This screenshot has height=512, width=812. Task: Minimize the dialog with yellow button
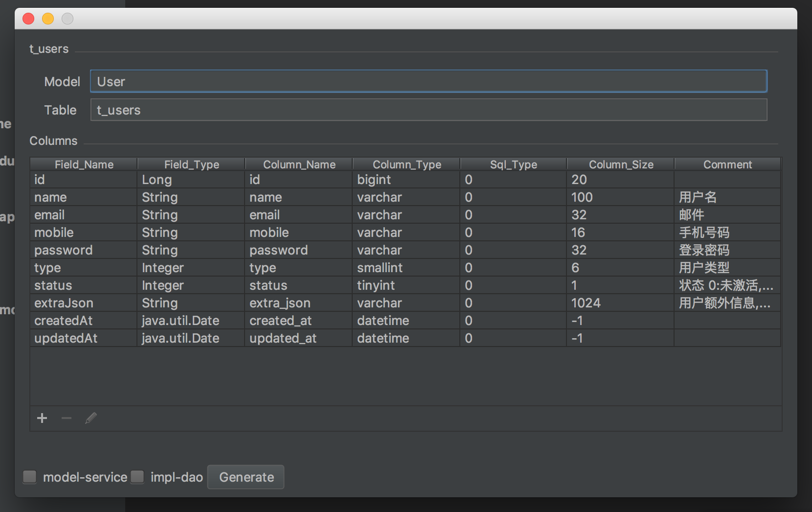pos(48,19)
